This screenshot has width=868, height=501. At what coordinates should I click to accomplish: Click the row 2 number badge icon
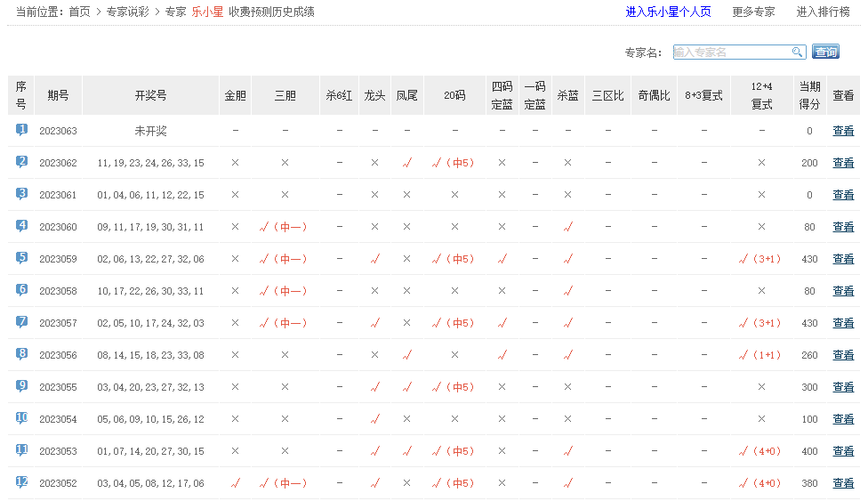pos(21,162)
